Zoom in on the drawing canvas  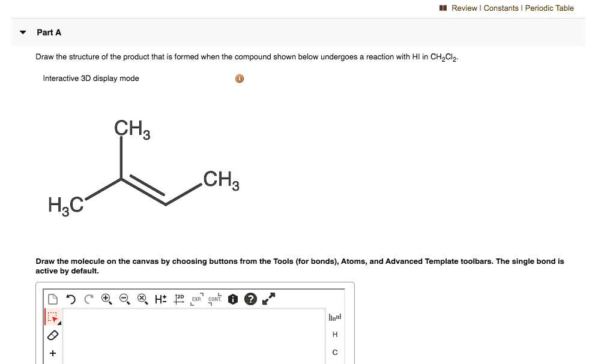[x=107, y=299]
